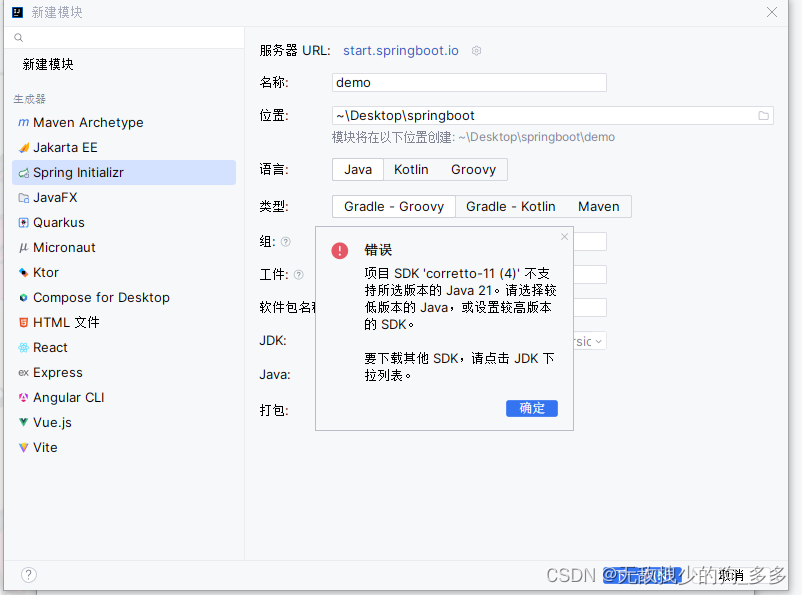Click the React atom icon
Image resolution: width=802 pixels, height=595 pixels.
click(x=24, y=348)
